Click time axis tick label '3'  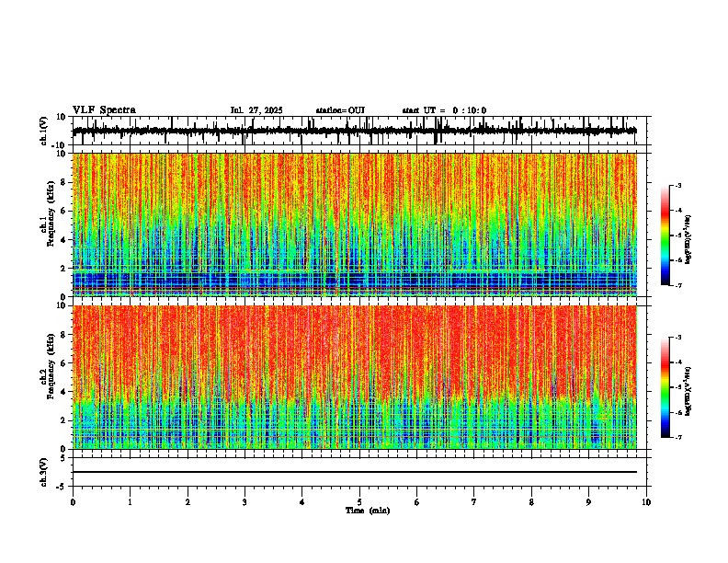point(245,502)
